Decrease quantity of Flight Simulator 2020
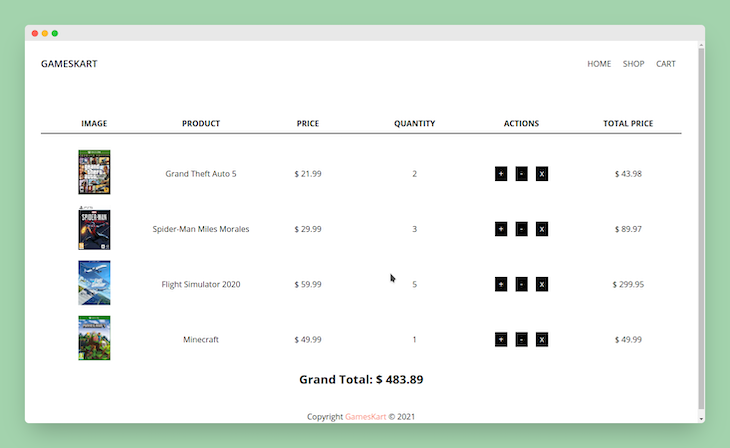 (x=521, y=284)
